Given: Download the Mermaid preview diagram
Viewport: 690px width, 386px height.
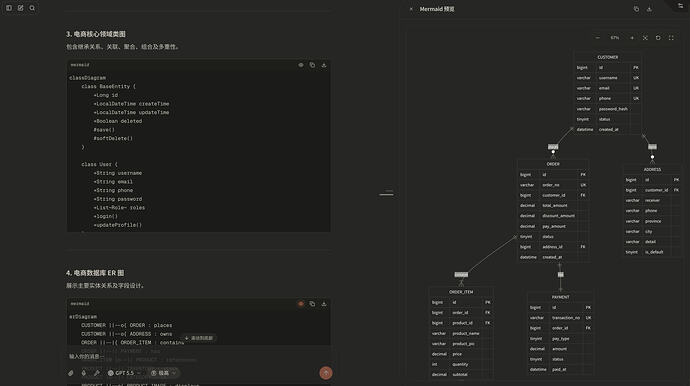Looking at the screenshot, I should (649, 9).
